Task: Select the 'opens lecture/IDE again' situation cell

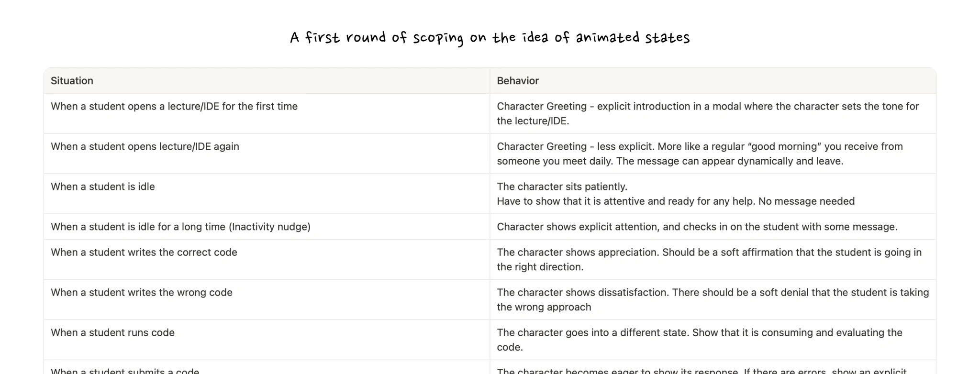Action: pos(145,147)
